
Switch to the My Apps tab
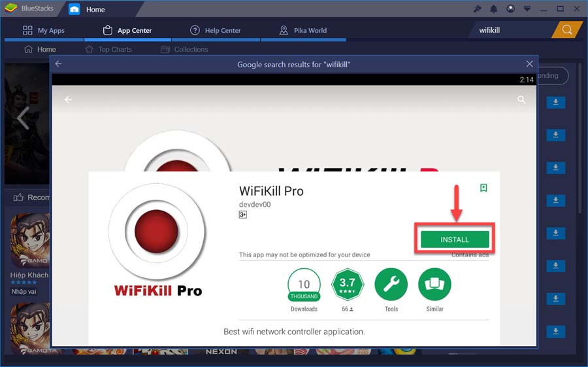point(44,31)
